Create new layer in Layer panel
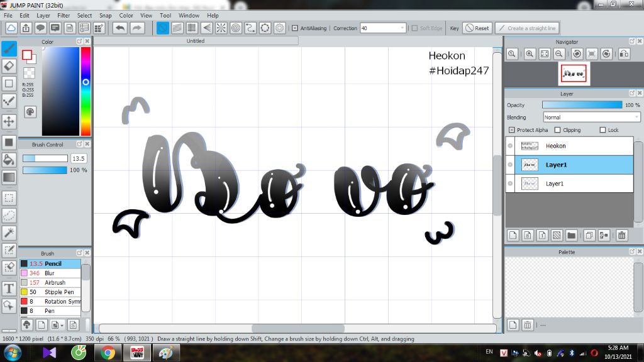Screen dimensions: 644x362 [513, 235]
